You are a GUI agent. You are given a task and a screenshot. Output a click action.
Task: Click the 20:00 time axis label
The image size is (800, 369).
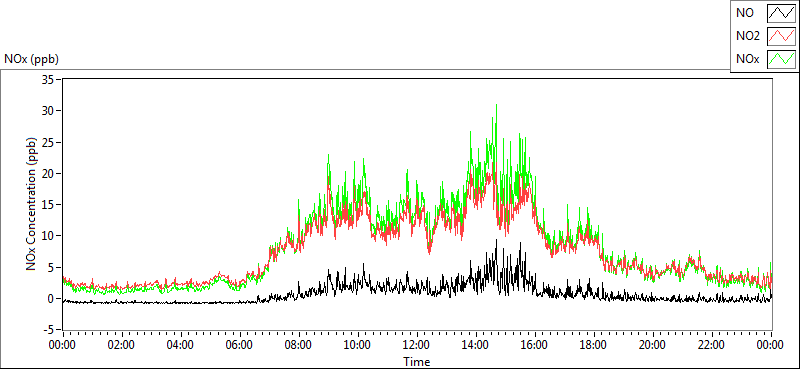pos(653,345)
